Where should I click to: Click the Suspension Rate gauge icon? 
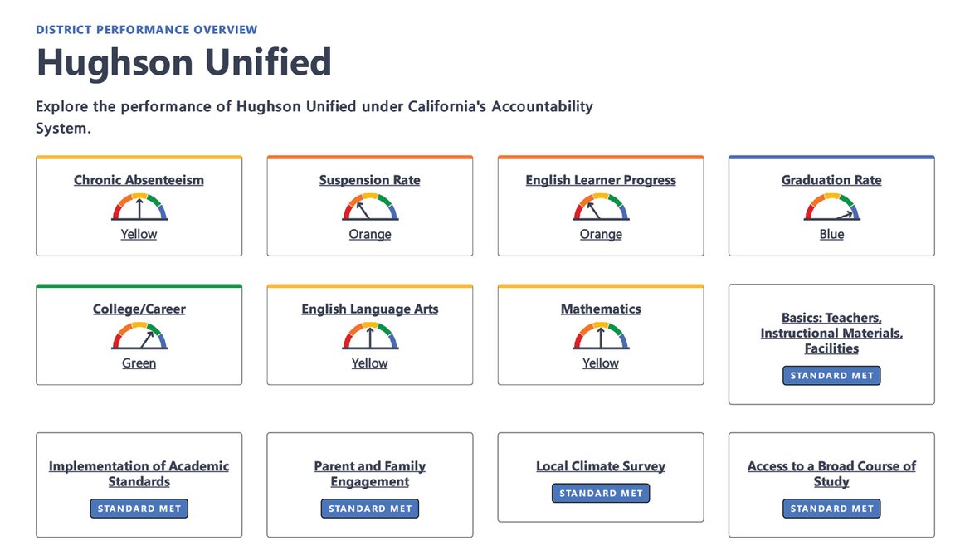(369, 207)
